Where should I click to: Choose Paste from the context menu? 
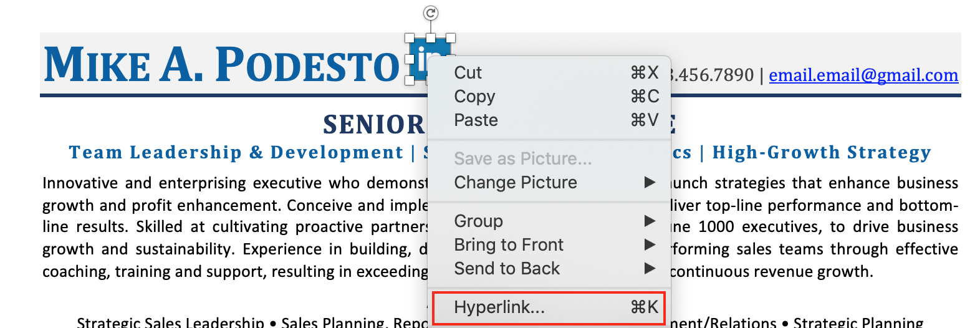pos(549,120)
